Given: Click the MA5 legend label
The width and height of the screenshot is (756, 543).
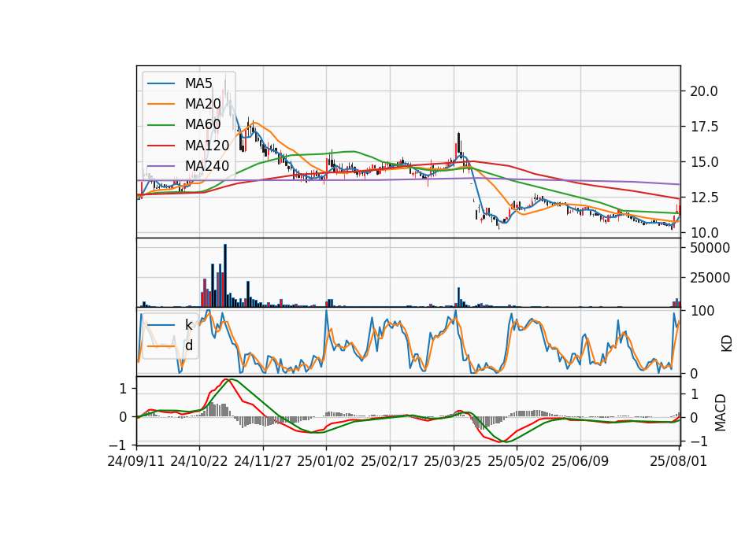Looking at the screenshot, I should pyautogui.click(x=198, y=83).
